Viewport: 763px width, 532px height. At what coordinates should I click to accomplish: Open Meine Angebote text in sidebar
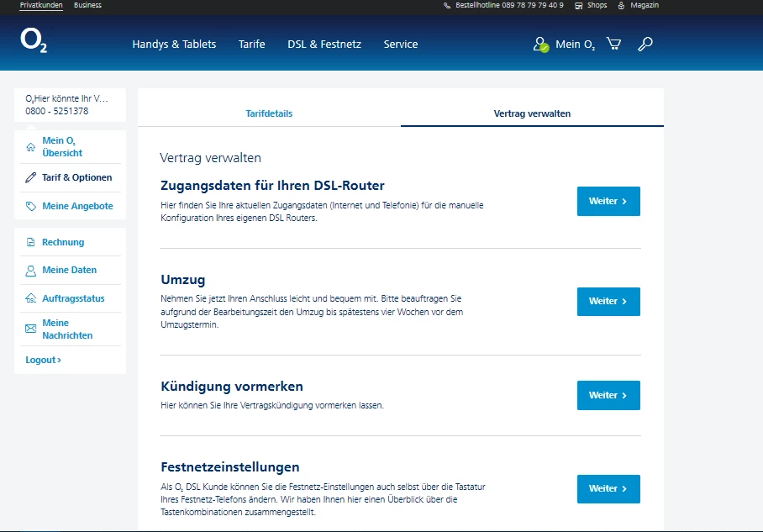pyautogui.click(x=77, y=207)
